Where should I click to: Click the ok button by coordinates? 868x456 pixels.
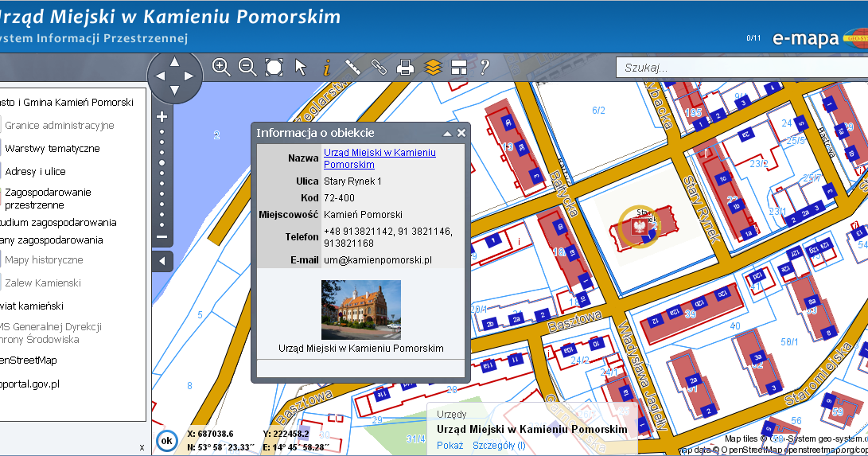(166, 441)
